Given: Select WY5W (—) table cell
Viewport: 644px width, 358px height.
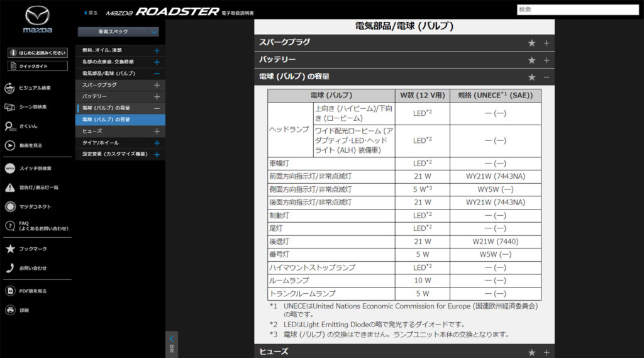Looking at the screenshot, I should (x=496, y=189).
